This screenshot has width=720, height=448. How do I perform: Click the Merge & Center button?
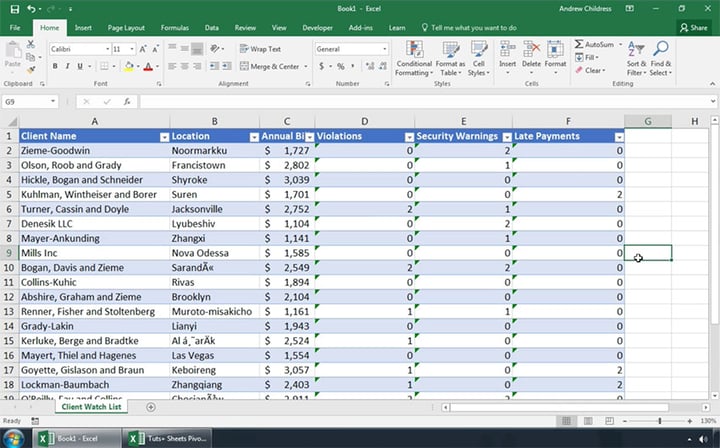tap(270, 67)
